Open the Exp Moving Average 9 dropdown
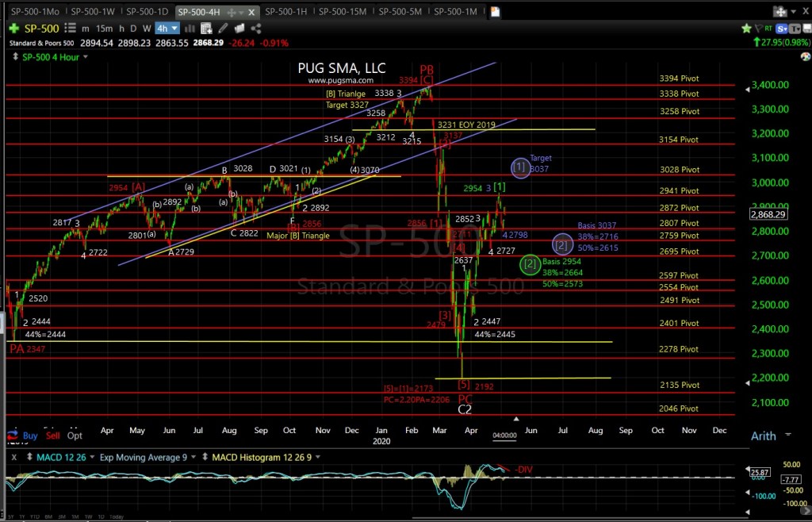Screen dimensions: 812x522 (x=193, y=457)
